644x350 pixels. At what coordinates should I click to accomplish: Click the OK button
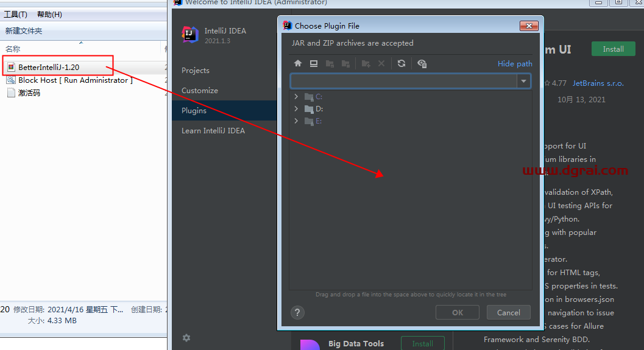click(x=458, y=313)
